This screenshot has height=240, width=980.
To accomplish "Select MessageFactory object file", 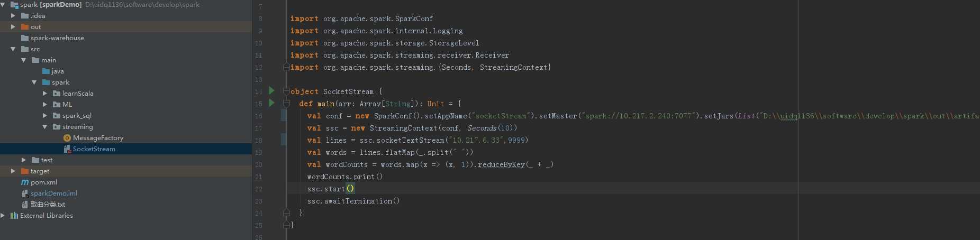I will click(98, 138).
